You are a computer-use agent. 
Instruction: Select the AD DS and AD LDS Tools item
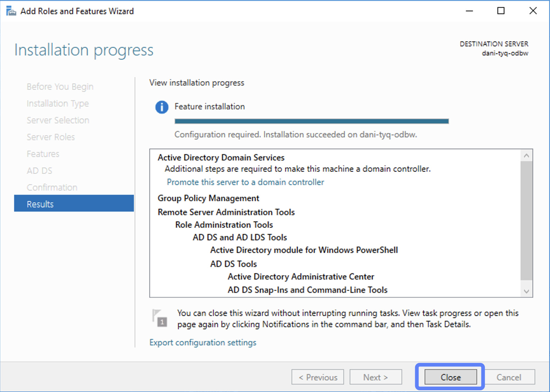point(240,238)
